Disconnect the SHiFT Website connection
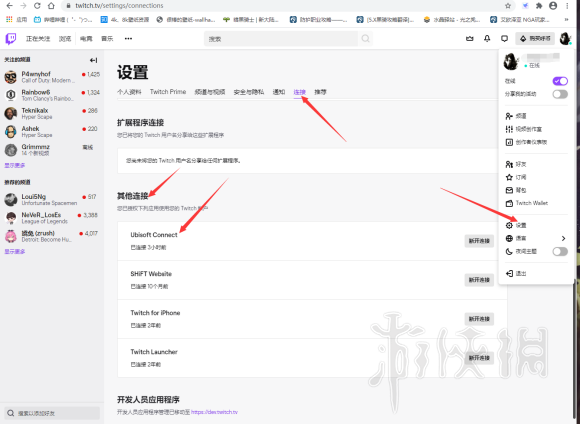This screenshot has width=580, height=424. pyautogui.click(x=479, y=280)
